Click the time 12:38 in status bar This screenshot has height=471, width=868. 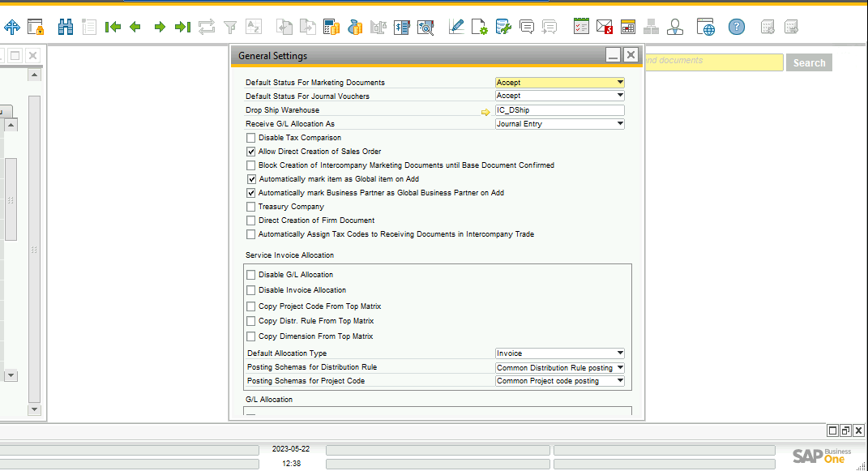pos(291,463)
